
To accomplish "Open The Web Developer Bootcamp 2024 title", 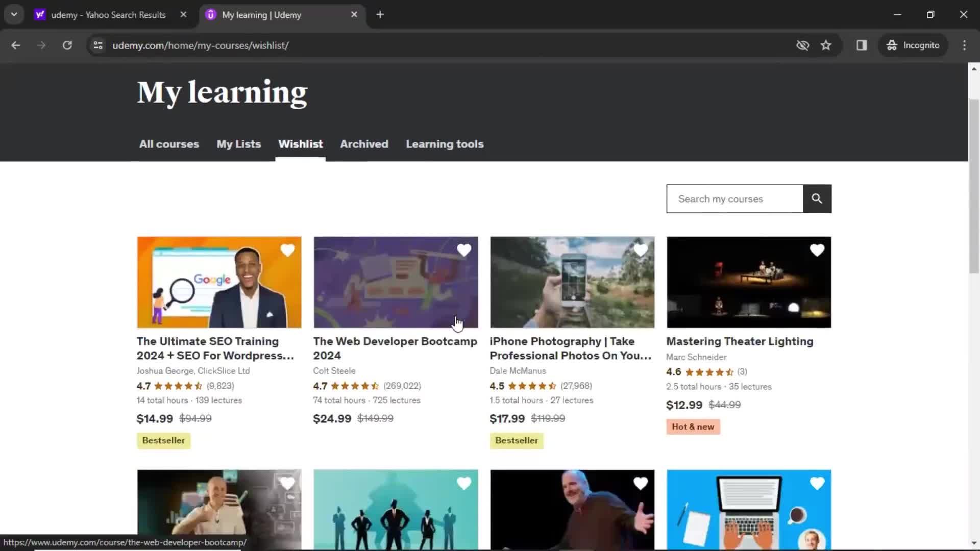I will tap(395, 348).
